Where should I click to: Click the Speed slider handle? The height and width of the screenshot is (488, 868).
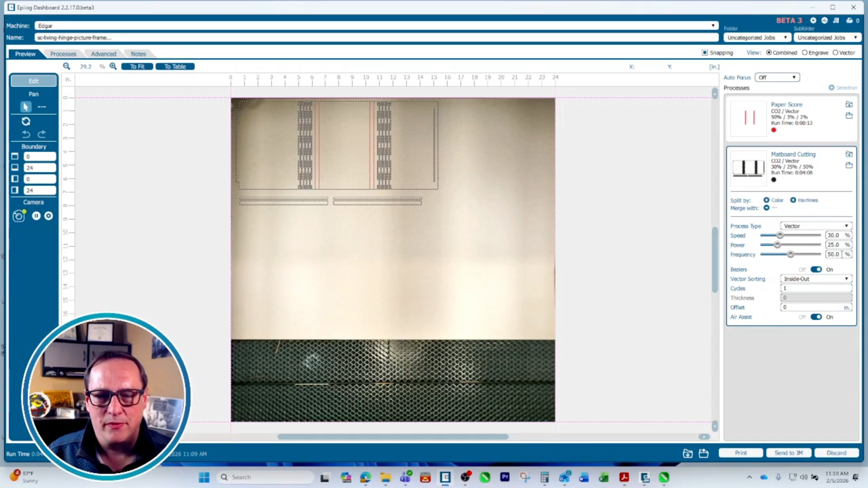tap(780, 235)
